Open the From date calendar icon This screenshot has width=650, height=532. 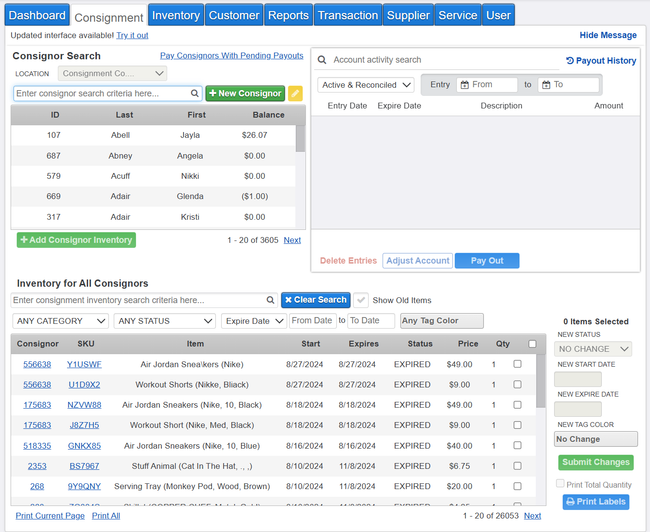pyautogui.click(x=465, y=85)
